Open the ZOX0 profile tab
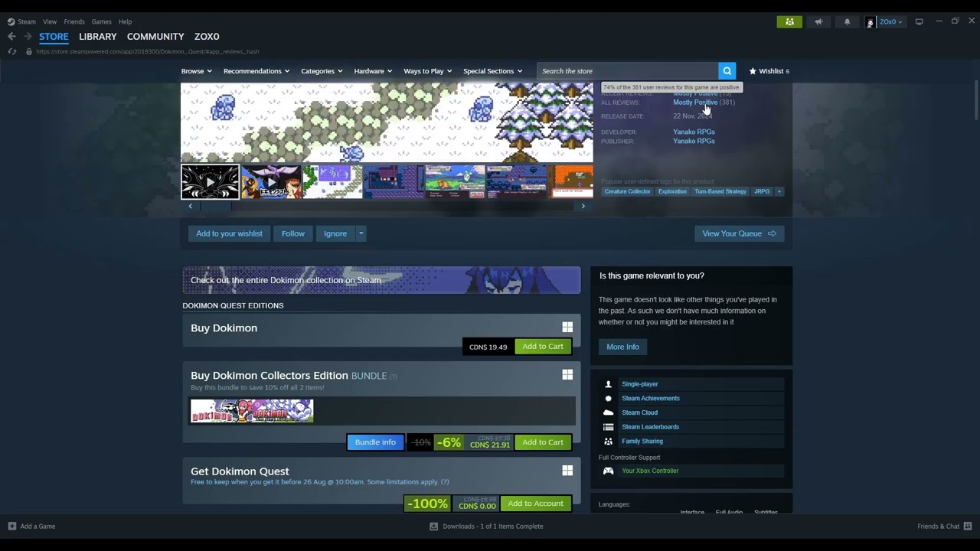980x551 pixels. pyautogui.click(x=207, y=36)
